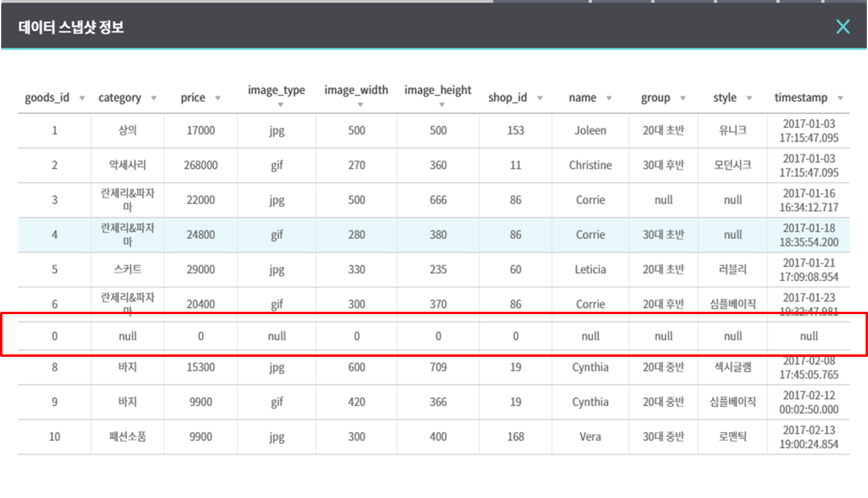Select the cell with name Leticia

click(590, 270)
